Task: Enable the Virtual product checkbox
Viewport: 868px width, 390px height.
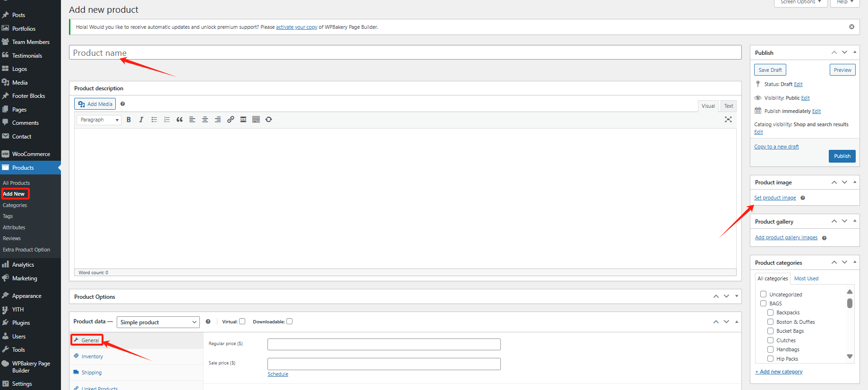Action: tap(242, 321)
